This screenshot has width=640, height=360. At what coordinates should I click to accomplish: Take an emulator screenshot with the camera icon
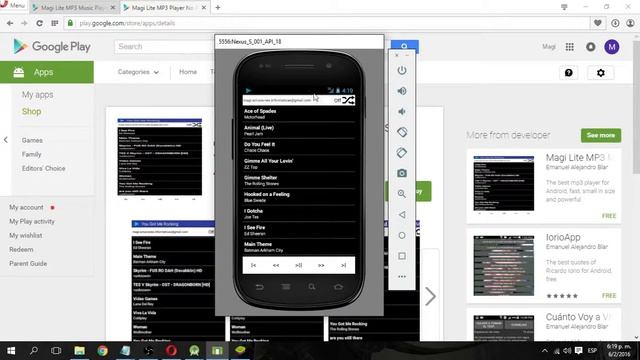(x=402, y=173)
